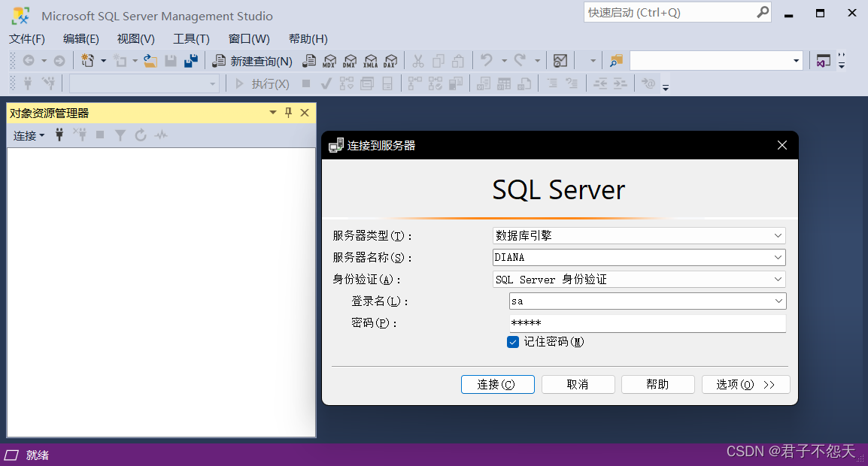This screenshot has width=868, height=466.
Task: Click the 执行(X) execute button
Action: pyautogui.click(x=262, y=83)
